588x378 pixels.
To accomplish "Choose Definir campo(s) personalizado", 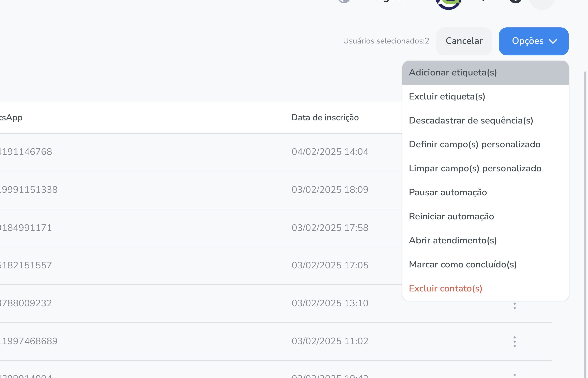I will pyautogui.click(x=485, y=144).
